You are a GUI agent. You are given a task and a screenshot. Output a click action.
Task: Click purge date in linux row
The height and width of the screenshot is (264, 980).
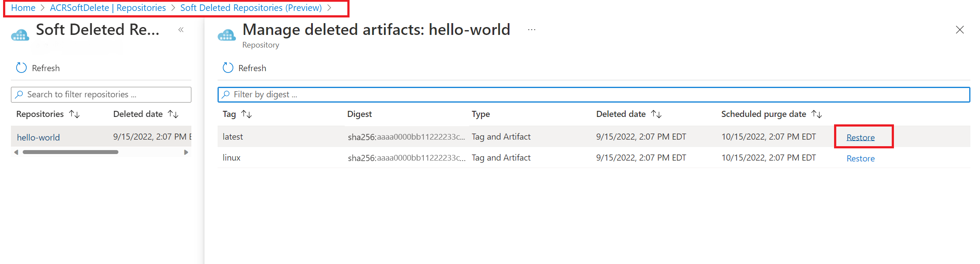point(769,158)
